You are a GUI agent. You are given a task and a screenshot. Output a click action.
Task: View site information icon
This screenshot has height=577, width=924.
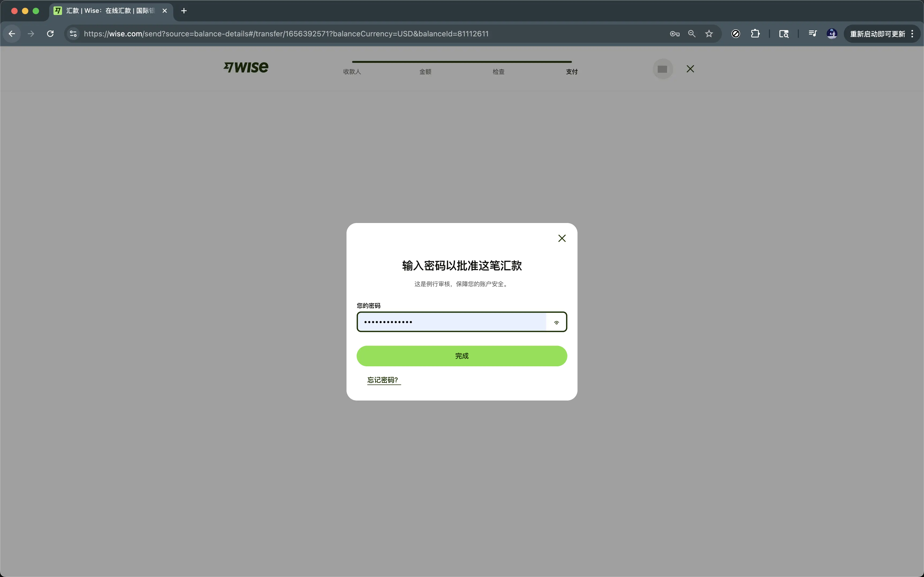tap(73, 34)
